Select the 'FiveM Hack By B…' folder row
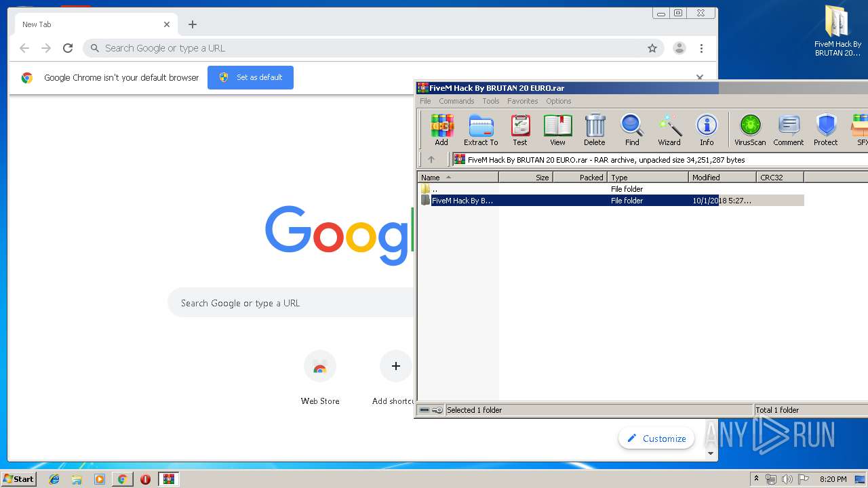Screen dimensions: 868x488 point(611,201)
